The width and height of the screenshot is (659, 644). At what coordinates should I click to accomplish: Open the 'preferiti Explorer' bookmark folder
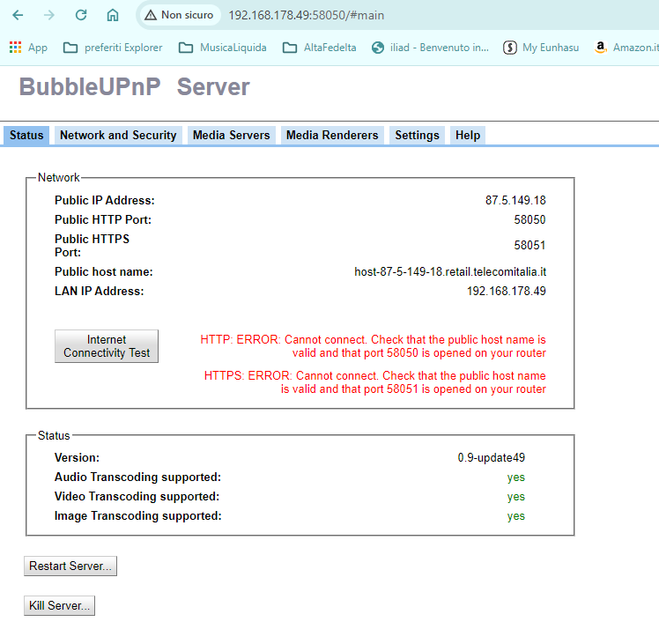pyautogui.click(x=113, y=48)
